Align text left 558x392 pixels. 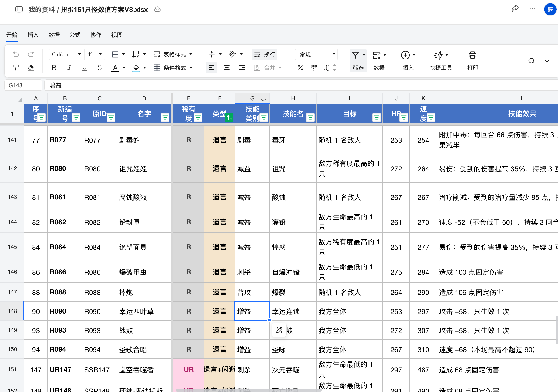(x=211, y=68)
